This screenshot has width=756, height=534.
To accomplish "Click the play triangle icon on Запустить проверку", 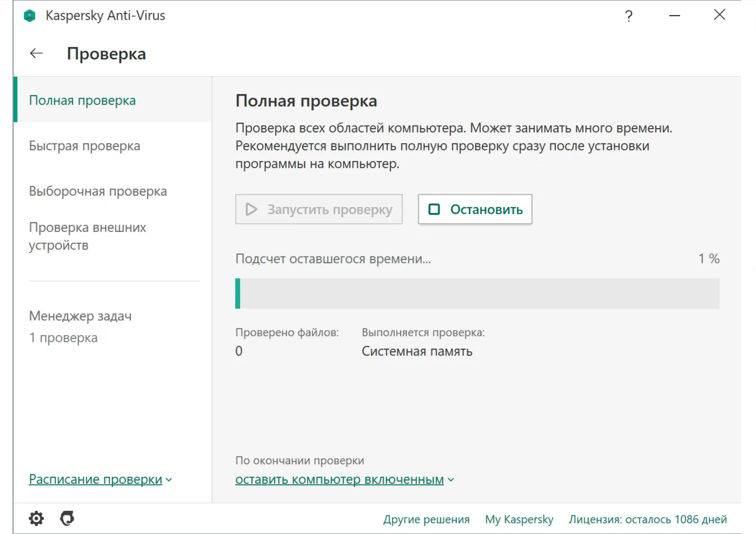I will click(251, 209).
